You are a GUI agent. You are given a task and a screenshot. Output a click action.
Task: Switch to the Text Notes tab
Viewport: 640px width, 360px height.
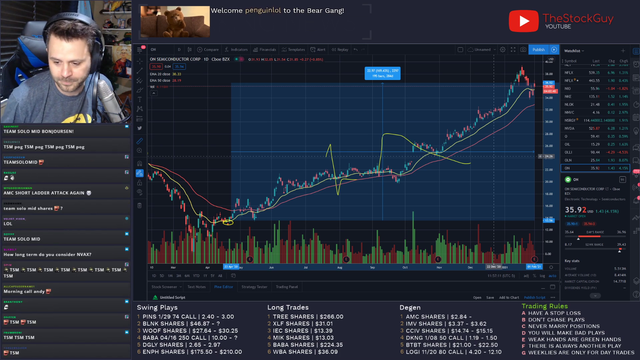click(x=197, y=287)
